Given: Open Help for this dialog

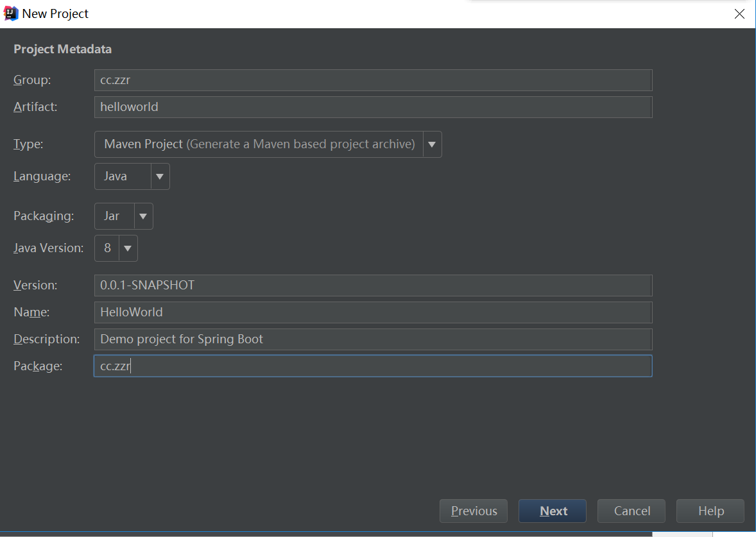Looking at the screenshot, I should (x=710, y=511).
